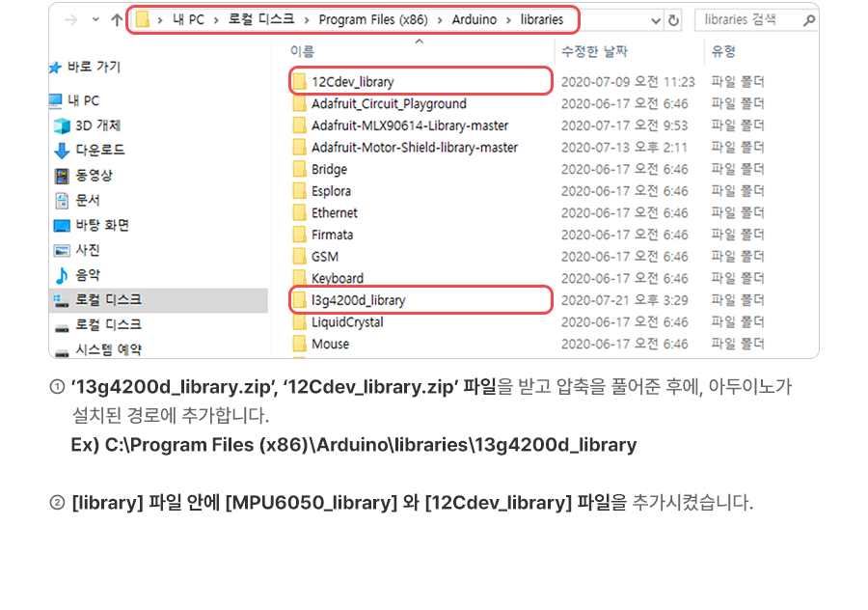Viewport: 868px width, 610px height.
Task: Open recent locations dropdown arrow
Action: [95, 19]
